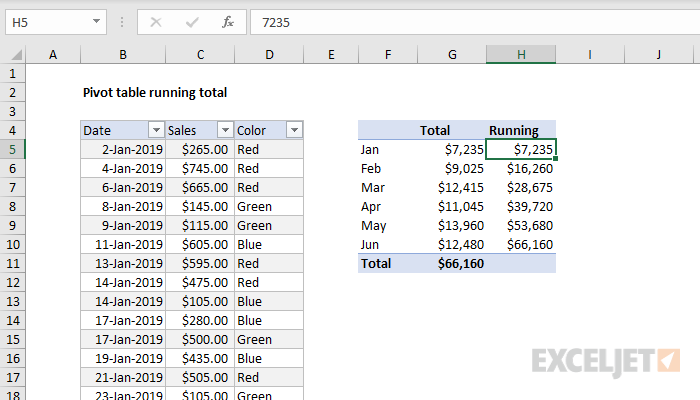Click the $665.00 sales cell

click(200, 188)
